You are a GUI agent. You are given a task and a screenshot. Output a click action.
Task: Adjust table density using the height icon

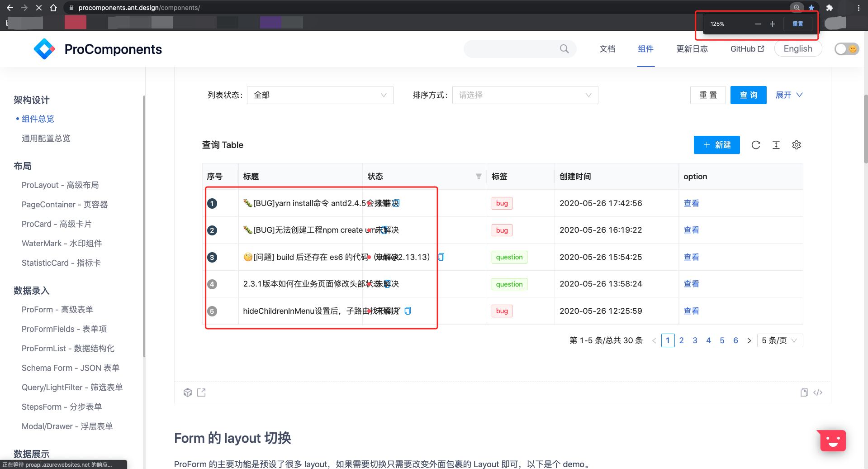[776, 145]
